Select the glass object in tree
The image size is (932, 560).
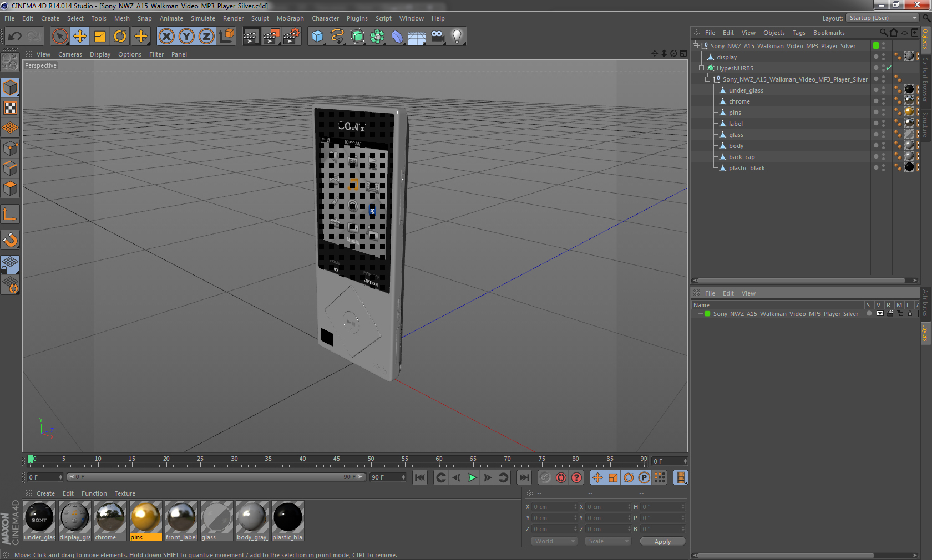pyautogui.click(x=736, y=135)
